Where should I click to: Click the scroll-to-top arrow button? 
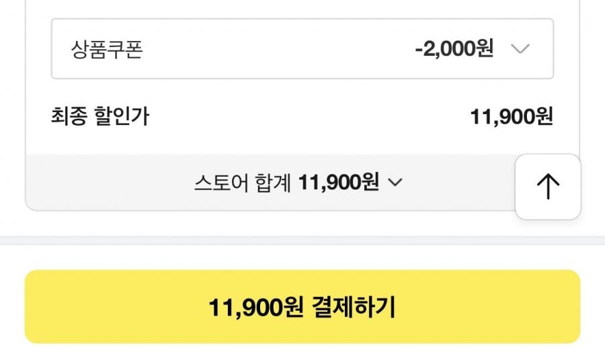(x=548, y=186)
